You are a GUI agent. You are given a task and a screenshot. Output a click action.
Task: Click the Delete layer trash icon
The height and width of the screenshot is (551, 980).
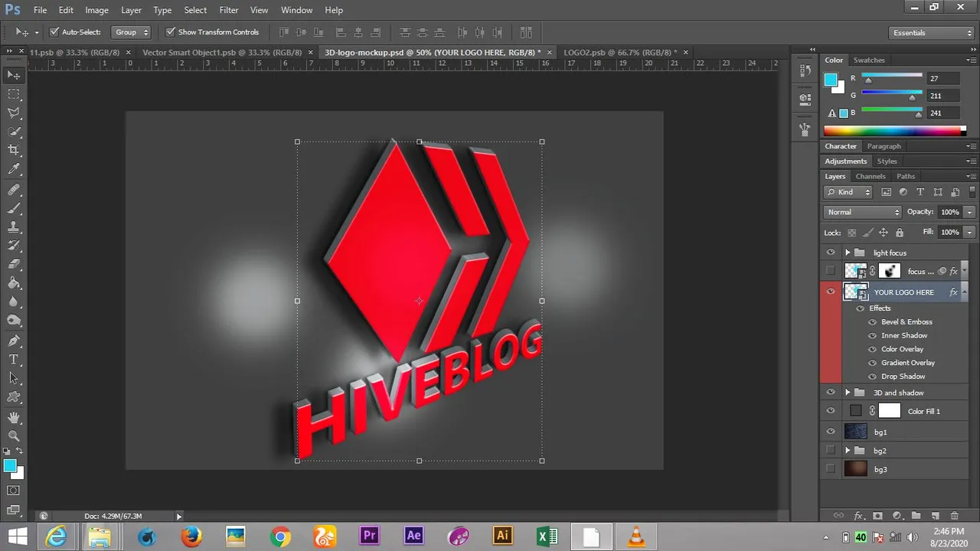coord(954,517)
